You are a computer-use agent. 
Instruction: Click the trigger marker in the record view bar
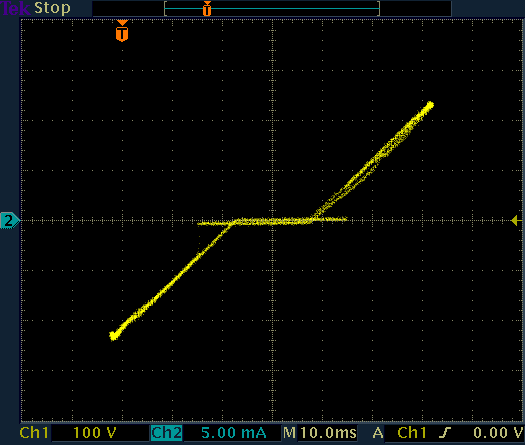tap(207, 8)
